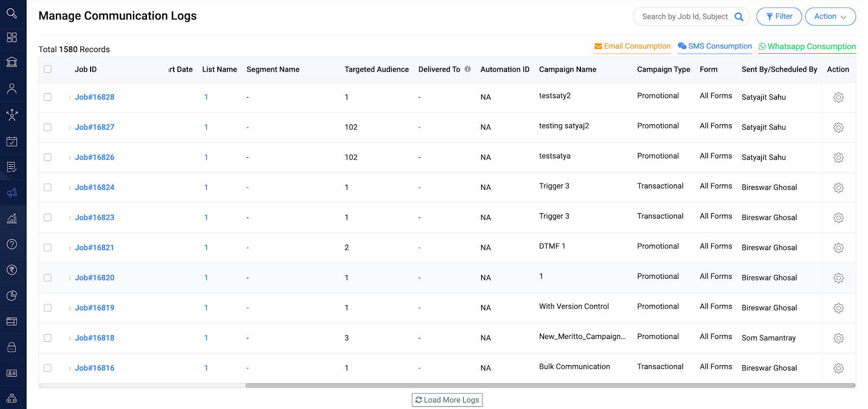Open the rupee payments sidebar icon
Image resolution: width=868 pixels, height=409 pixels.
pyautogui.click(x=12, y=270)
